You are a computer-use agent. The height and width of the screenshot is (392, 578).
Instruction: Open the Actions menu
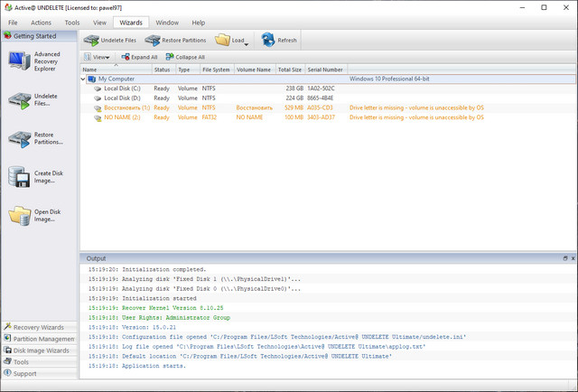tap(41, 22)
